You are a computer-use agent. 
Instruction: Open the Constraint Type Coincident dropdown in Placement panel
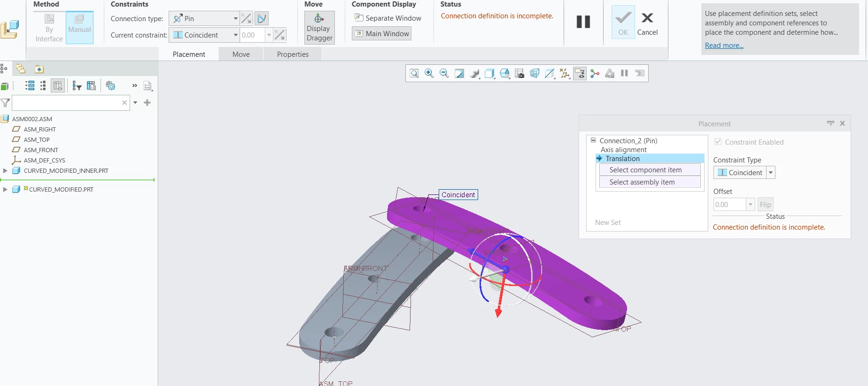(x=770, y=172)
